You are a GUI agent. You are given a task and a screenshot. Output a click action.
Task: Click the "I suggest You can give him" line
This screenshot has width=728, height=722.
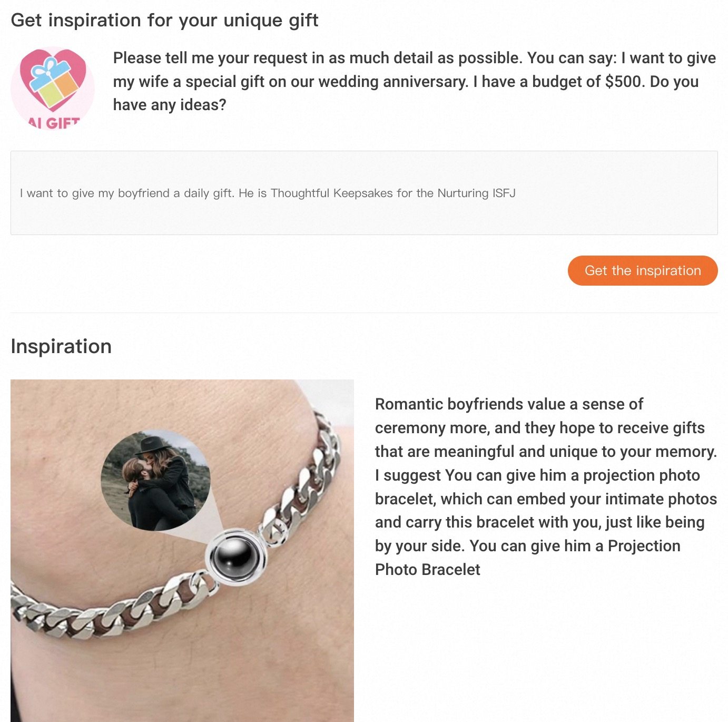click(x=537, y=475)
